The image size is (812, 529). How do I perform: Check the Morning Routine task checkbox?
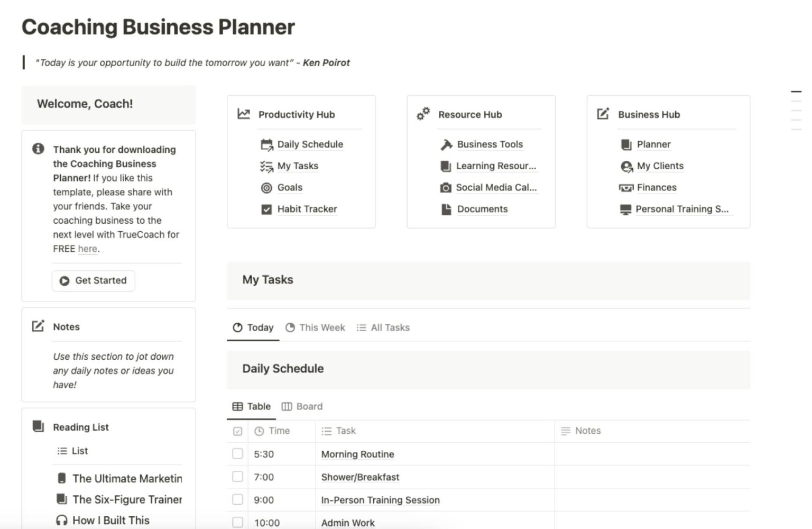point(238,454)
